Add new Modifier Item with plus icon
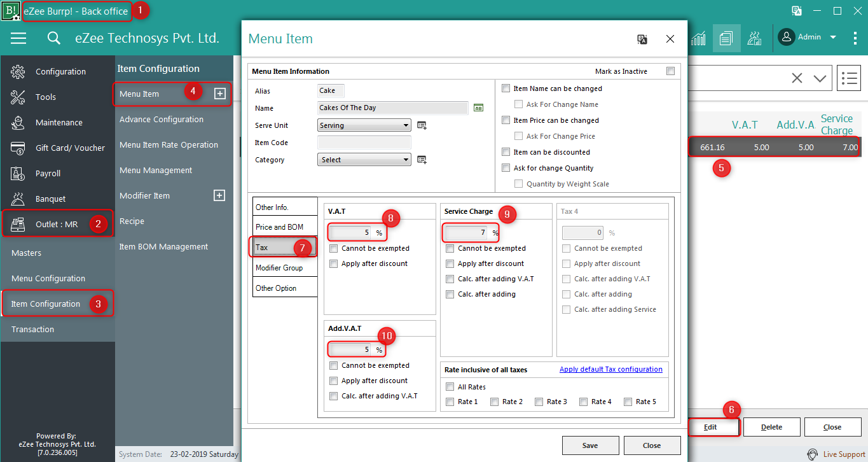The width and height of the screenshot is (868, 462). [219, 195]
